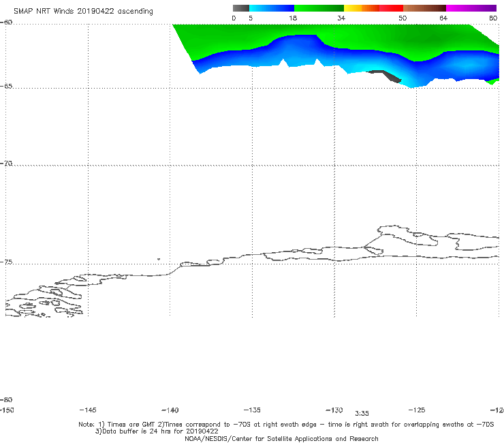504x443 pixels.
Task: Click the 'Times are GMT' note line
Action: pos(286,425)
